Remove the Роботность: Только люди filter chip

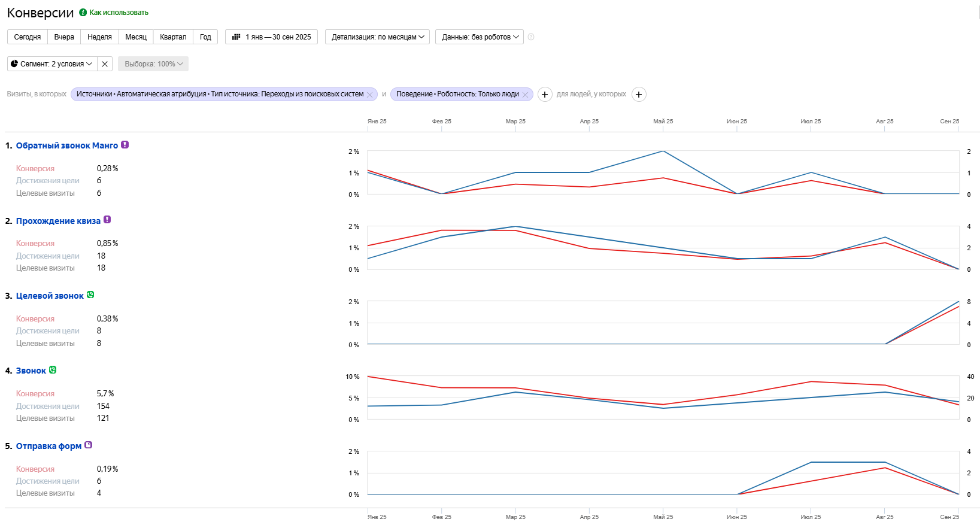click(x=526, y=95)
